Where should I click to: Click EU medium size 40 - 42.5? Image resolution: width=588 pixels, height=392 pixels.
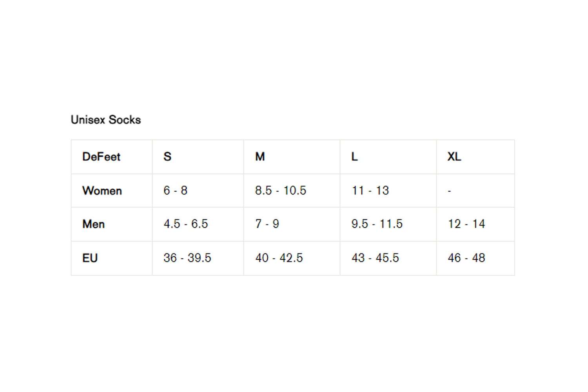(x=279, y=258)
